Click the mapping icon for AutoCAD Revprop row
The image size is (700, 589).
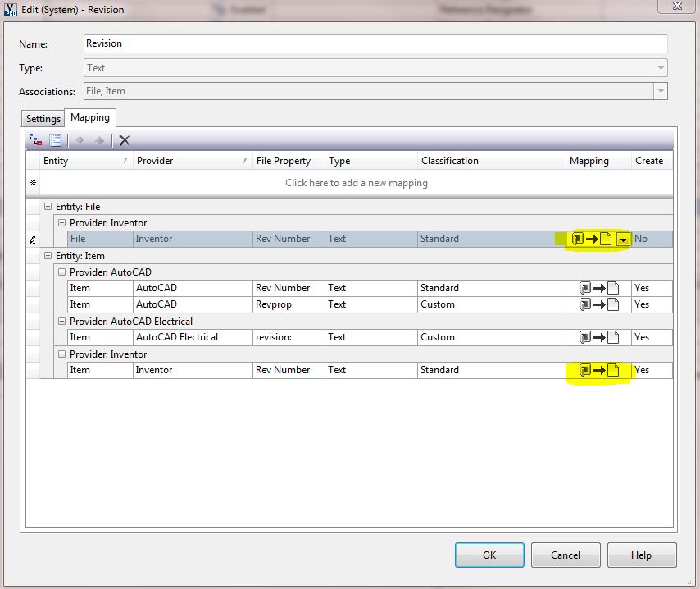coord(600,304)
